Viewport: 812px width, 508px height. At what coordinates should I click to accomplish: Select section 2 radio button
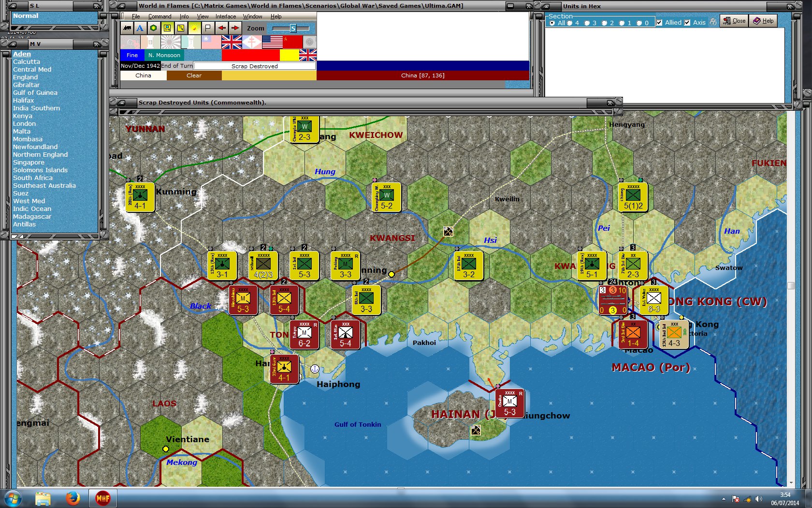tap(604, 23)
